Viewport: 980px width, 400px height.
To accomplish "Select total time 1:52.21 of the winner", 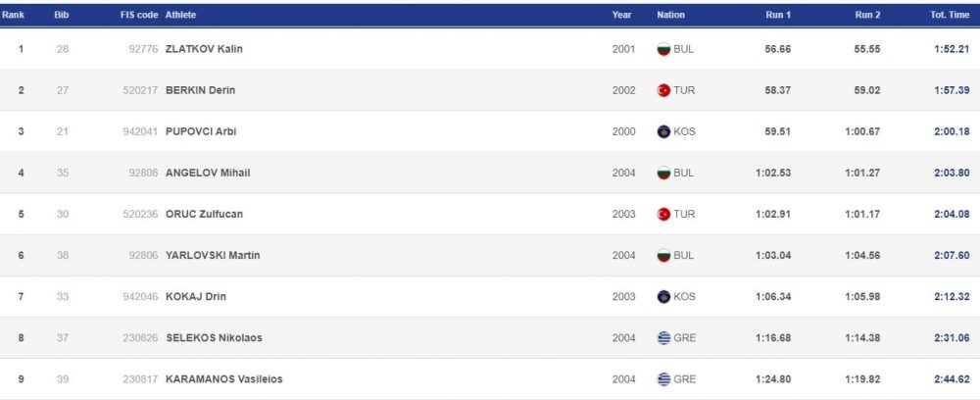I will click(x=950, y=49).
